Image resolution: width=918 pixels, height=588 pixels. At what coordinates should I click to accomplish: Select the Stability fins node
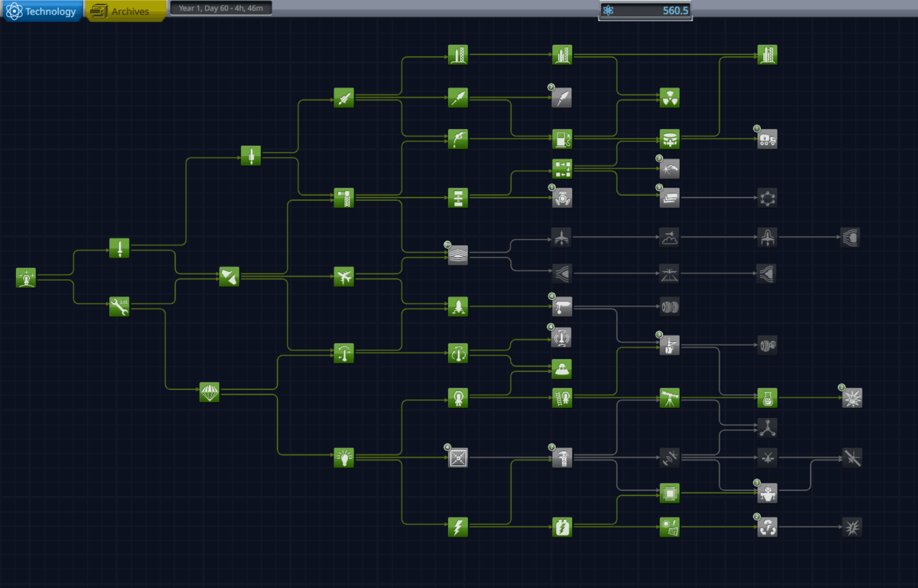click(x=229, y=276)
